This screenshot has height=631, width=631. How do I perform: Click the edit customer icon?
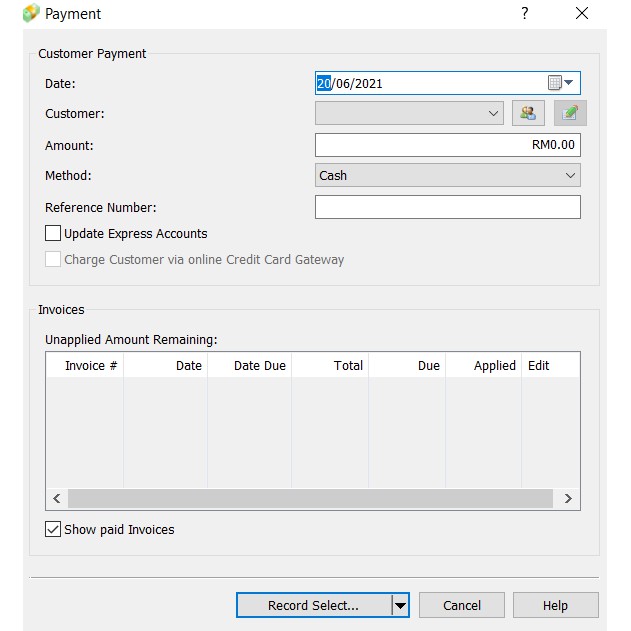[570, 113]
